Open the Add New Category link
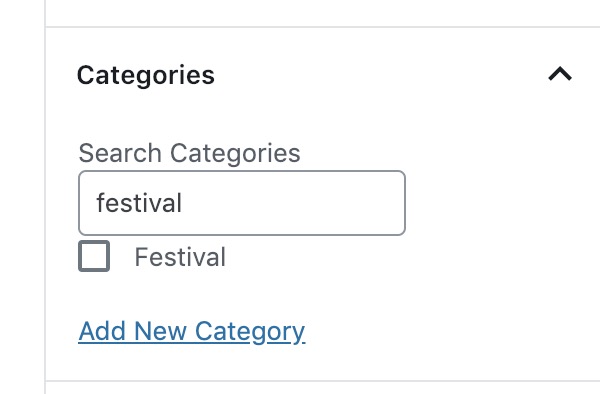Screen dimensions: 600x394 coord(192,331)
